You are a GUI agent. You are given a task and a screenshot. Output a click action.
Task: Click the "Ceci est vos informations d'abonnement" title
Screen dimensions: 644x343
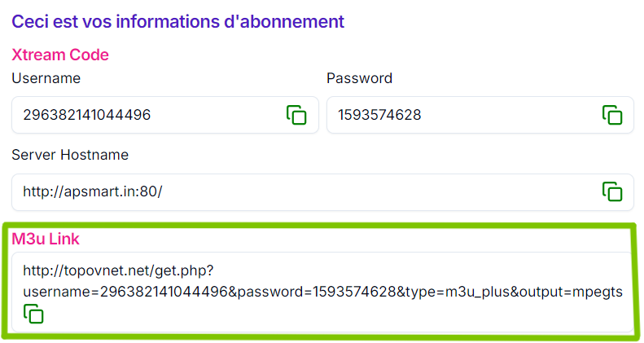coord(178,20)
